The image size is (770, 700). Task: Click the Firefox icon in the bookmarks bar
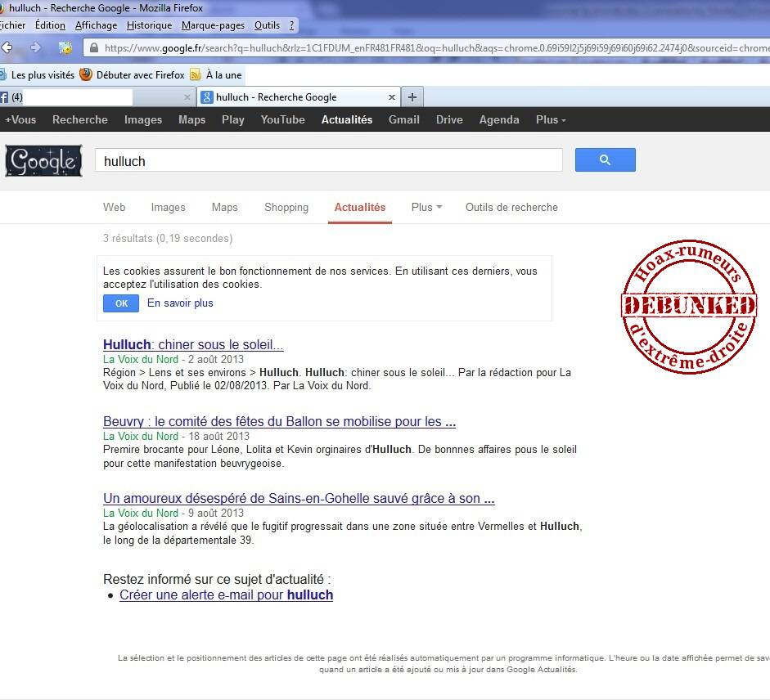tap(86, 74)
